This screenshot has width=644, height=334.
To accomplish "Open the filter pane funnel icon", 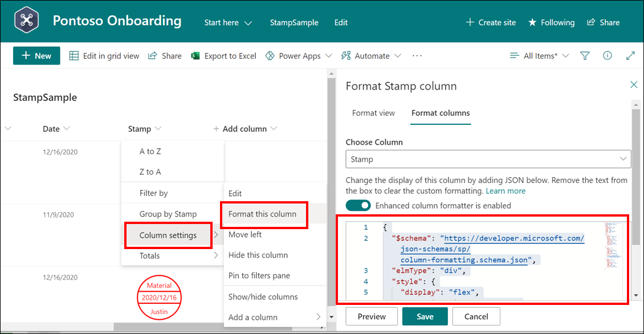I will (585, 56).
